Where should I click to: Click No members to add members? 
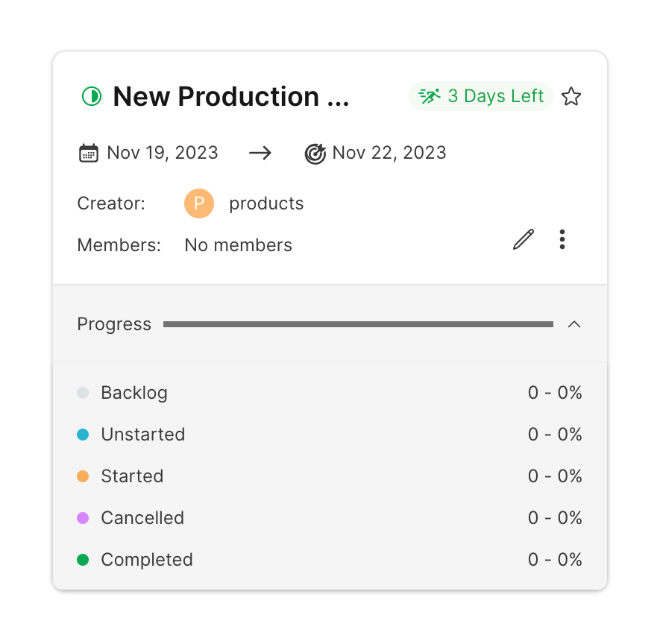click(238, 244)
